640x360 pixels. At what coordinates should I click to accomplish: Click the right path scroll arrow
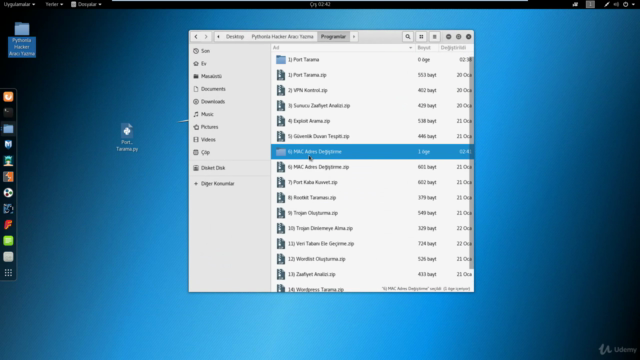pos(354,37)
